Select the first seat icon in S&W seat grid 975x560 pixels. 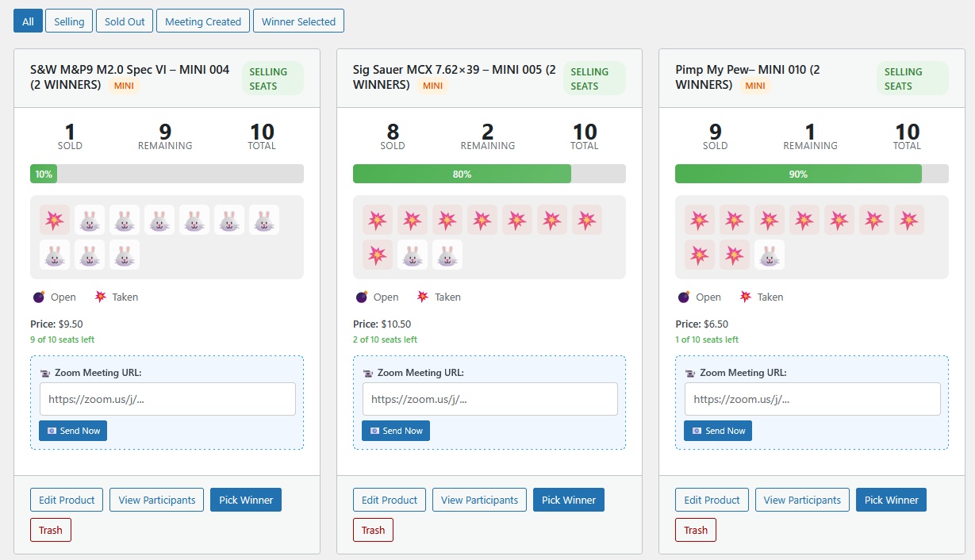click(55, 220)
